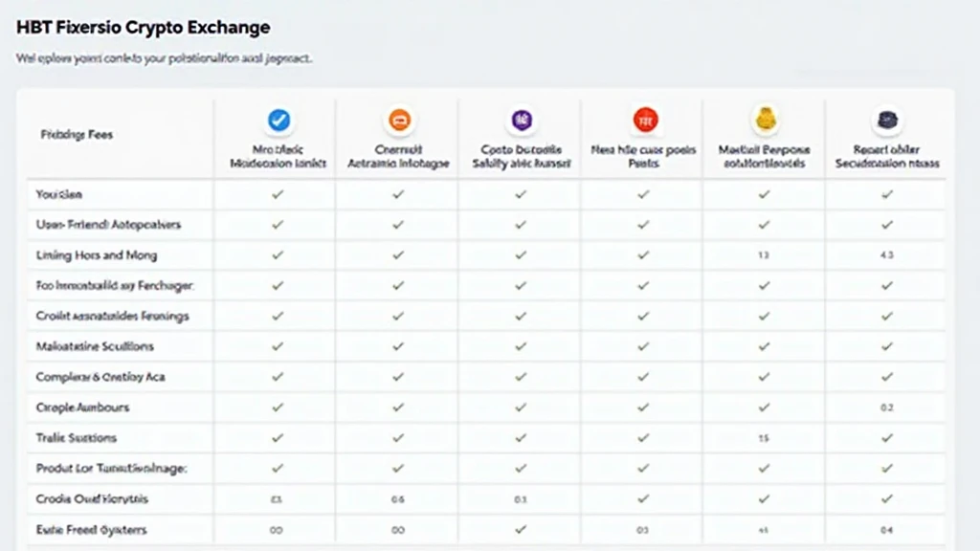Screen dimensions: 980x551
Task: Click the 'HBT Fixersio Crypto Exchange' page title
Action: click(x=143, y=29)
